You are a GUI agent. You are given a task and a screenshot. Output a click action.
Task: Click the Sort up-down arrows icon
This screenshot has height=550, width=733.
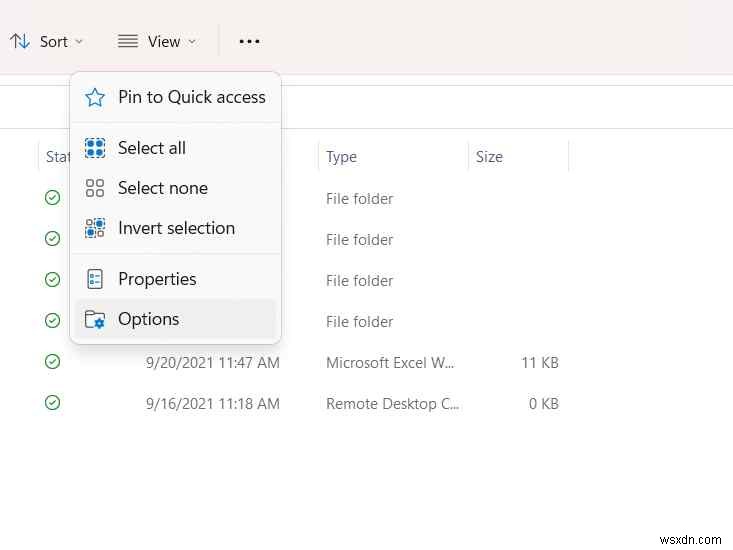[20, 42]
